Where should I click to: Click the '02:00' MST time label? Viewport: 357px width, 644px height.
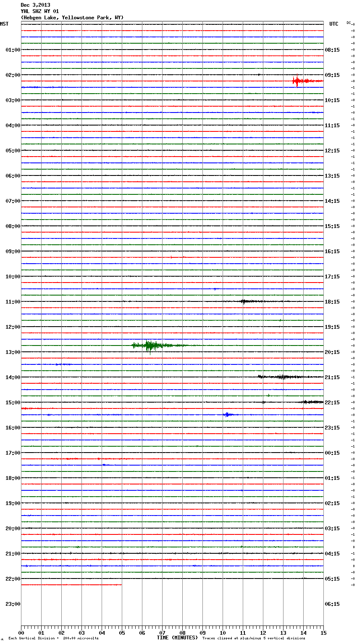tap(13, 75)
